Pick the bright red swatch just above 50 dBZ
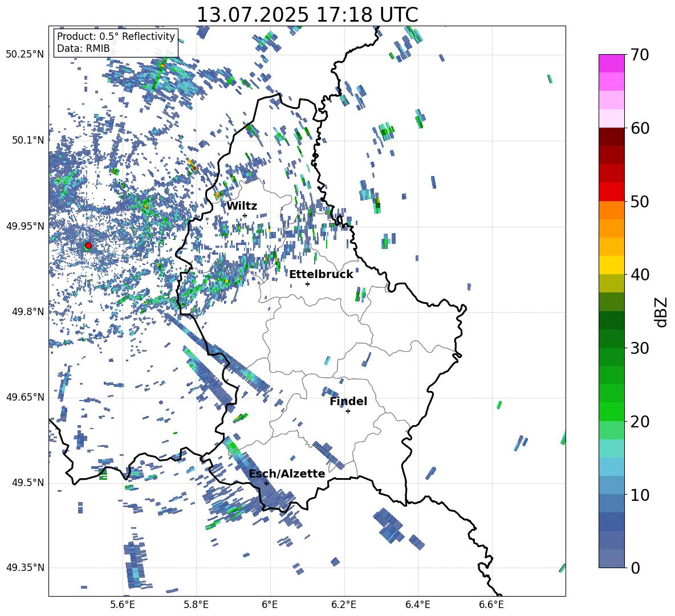The width and height of the screenshot is (675, 616). tap(611, 192)
